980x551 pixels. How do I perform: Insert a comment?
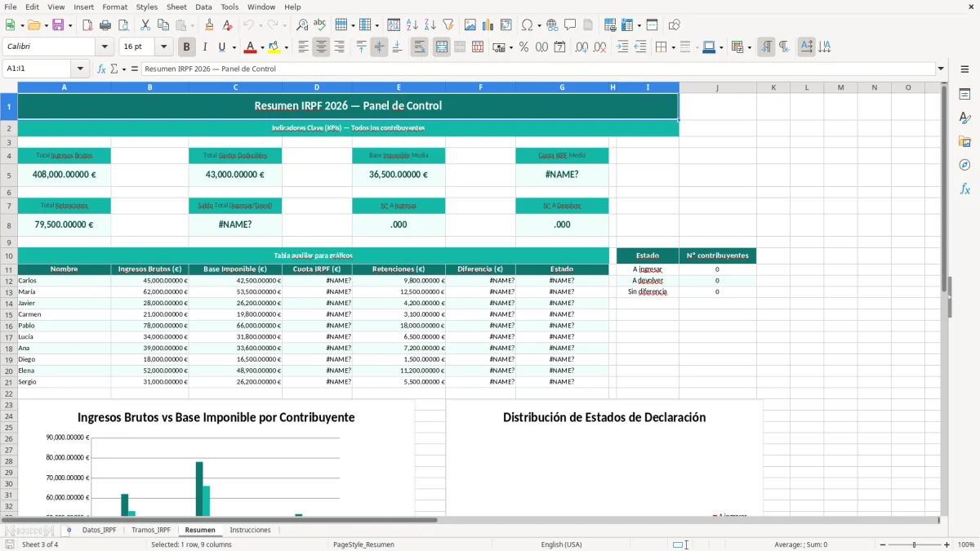[570, 25]
